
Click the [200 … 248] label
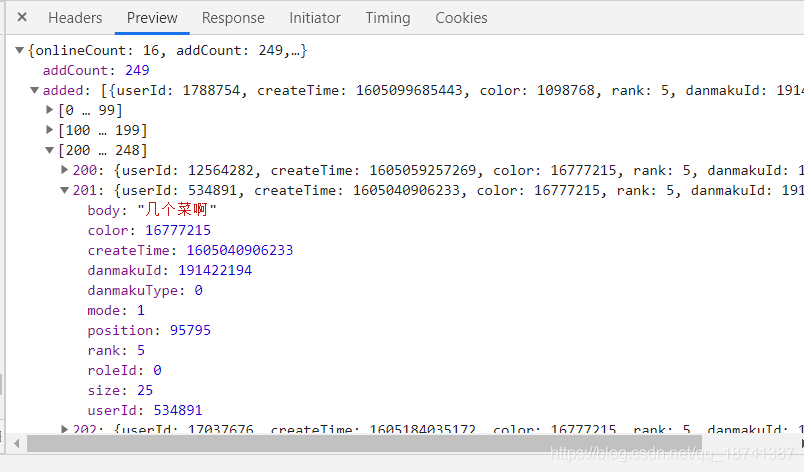click(x=103, y=150)
